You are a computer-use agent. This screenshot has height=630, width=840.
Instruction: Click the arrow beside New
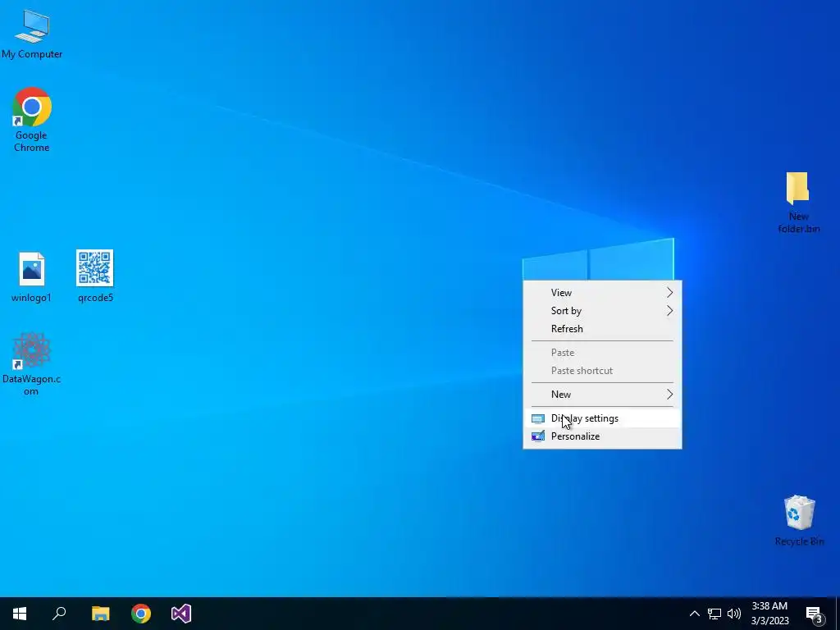[669, 395]
